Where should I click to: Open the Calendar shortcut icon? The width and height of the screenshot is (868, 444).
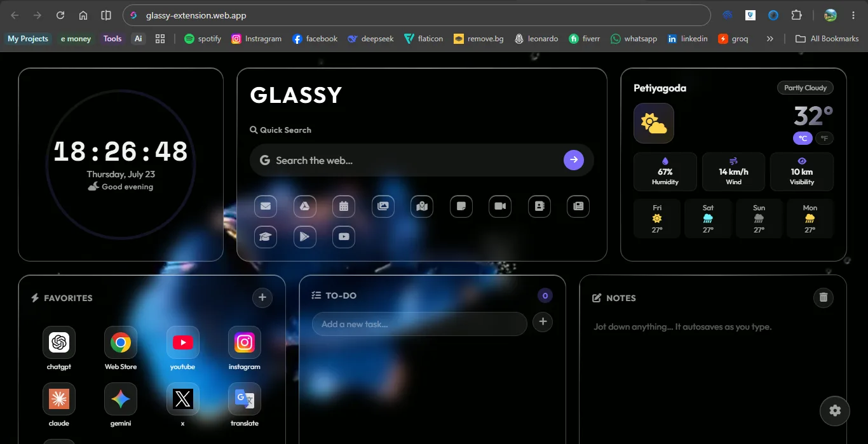(344, 206)
